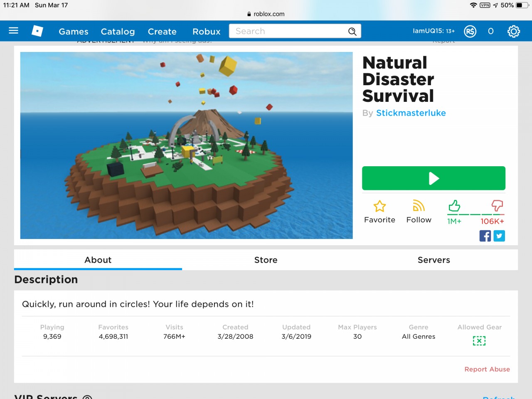The width and height of the screenshot is (532, 399).
Task: Open the settings gear icon
Action: 514,31
